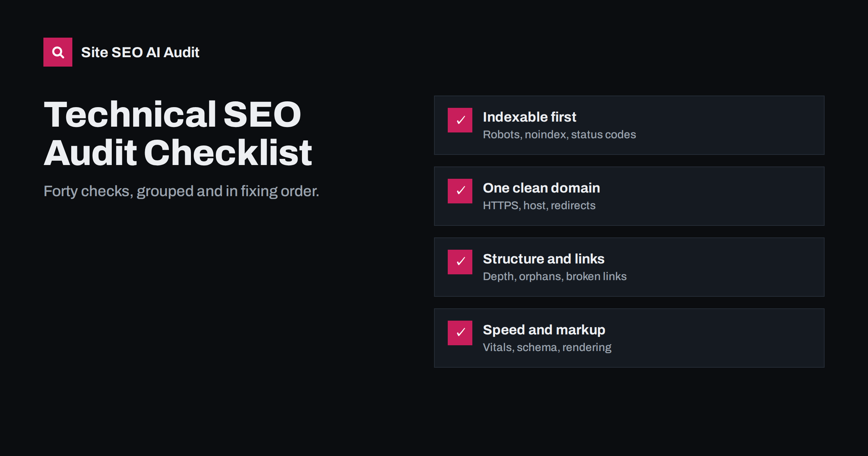The width and height of the screenshot is (868, 456).
Task: Toggle the Structure and links checkbox
Action: 460,262
